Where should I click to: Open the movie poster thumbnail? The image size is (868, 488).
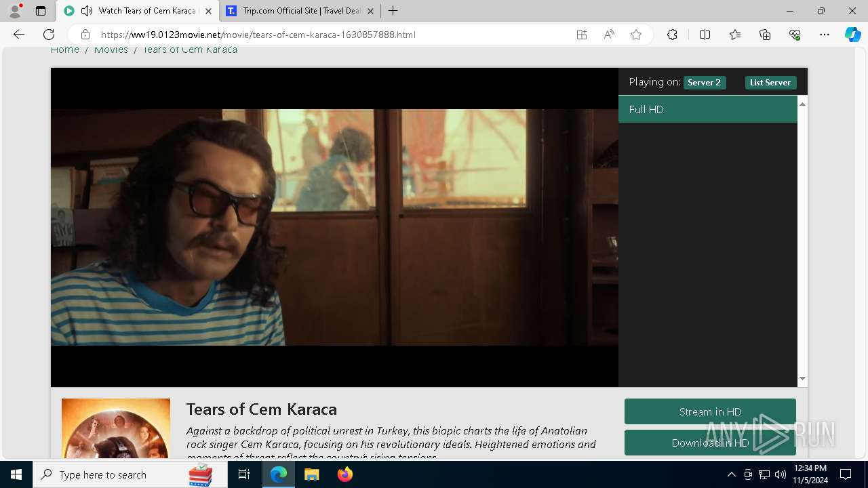tap(116, 429)
